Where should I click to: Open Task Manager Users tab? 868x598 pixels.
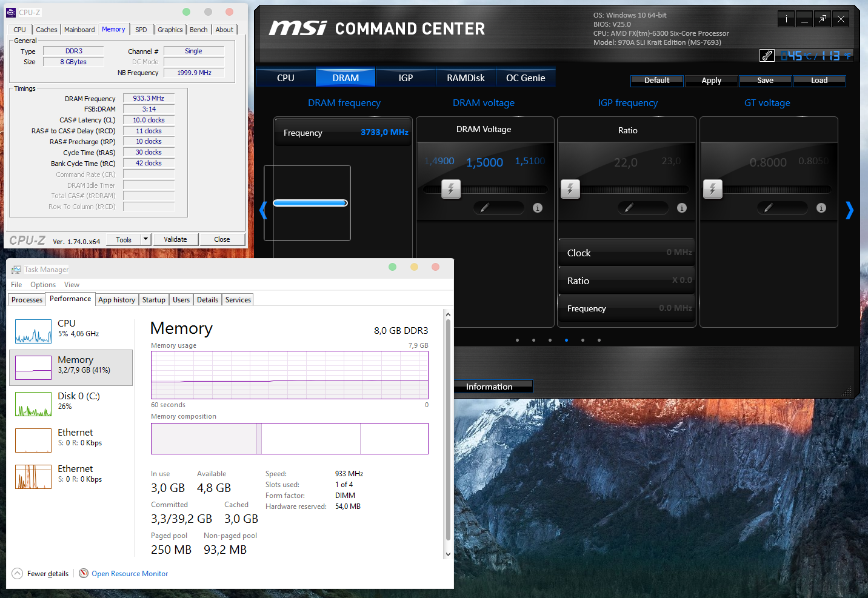(x=181, y=300)
